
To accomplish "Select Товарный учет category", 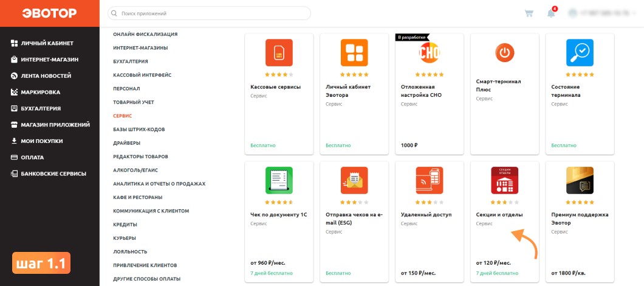I will (x=134, y=102).
